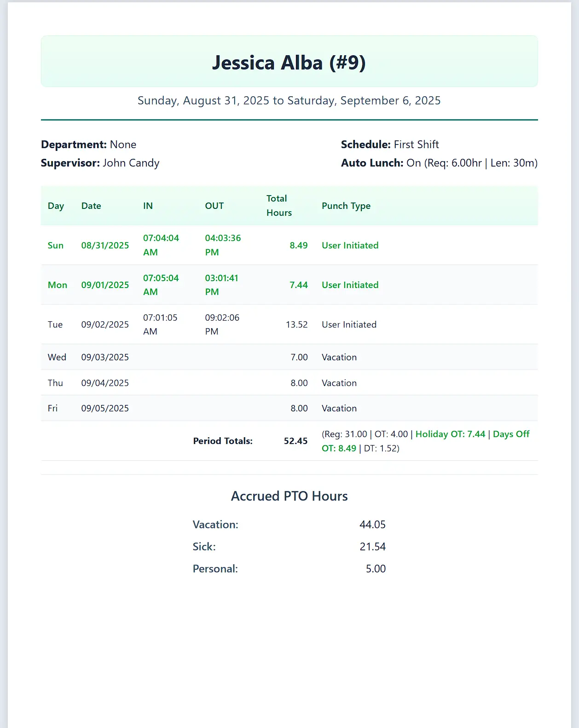Click the Auto Lunch setting text

(439, 163)
